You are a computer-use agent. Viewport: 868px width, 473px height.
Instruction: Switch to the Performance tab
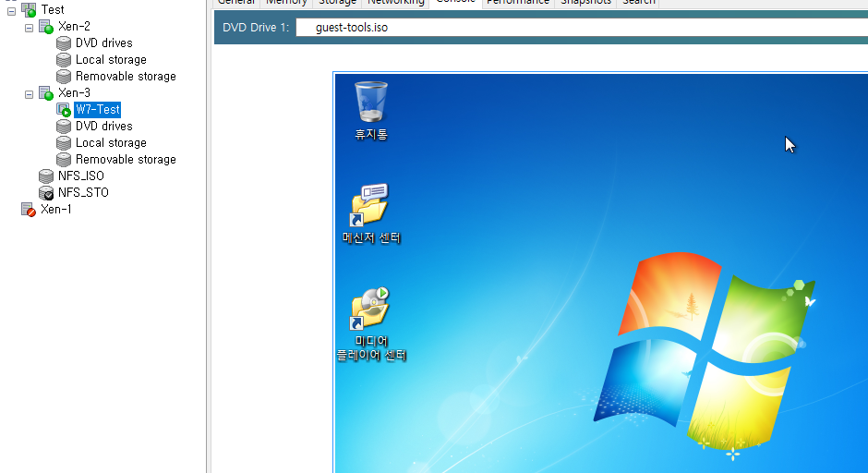tap(518, 3)
